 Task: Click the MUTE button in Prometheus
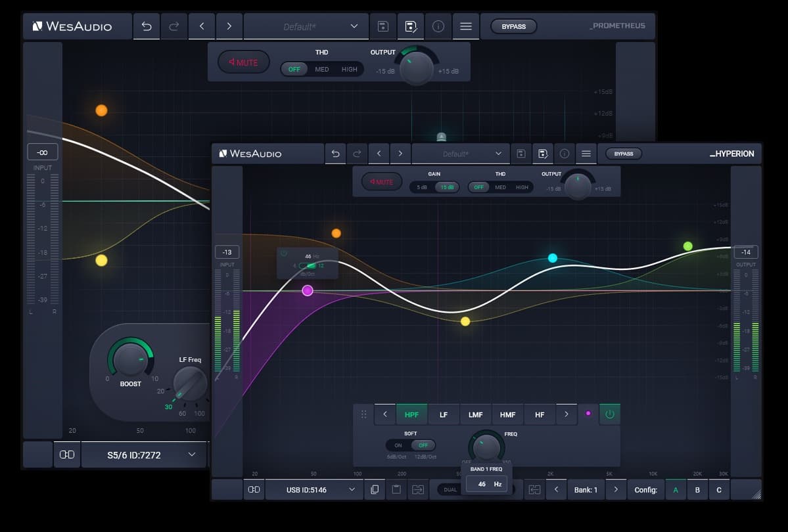coord(243,62)
